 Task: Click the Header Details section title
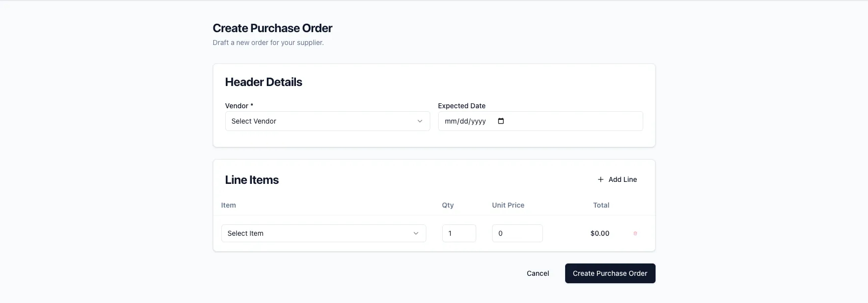(x=263, y=82)
